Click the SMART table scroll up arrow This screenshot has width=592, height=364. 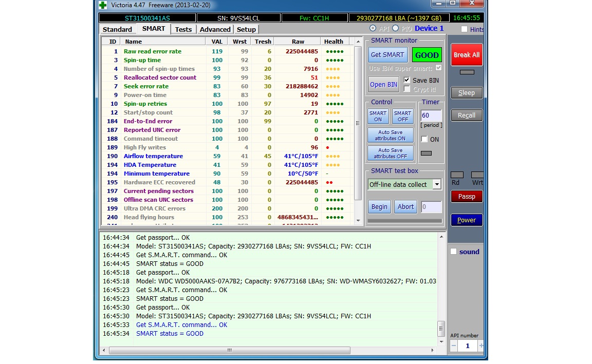click(x=358, y=42)
